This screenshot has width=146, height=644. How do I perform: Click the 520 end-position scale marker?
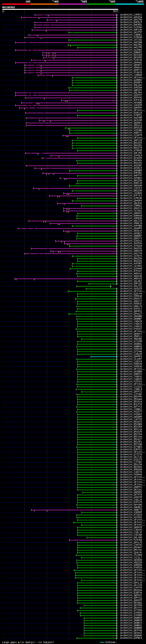point(115,11)
